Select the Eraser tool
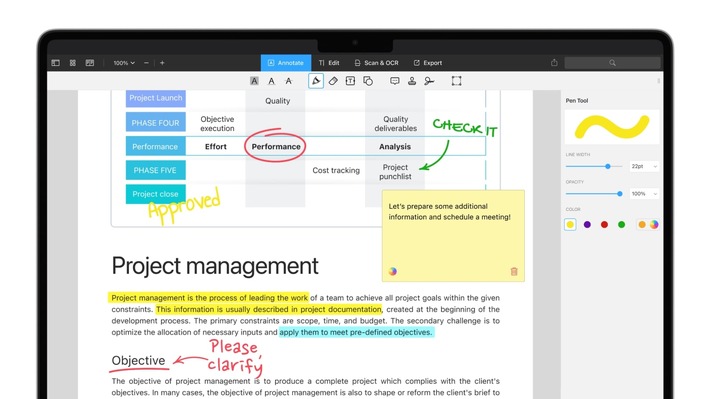Screen dimensions: 710x399 coord(333,81)
